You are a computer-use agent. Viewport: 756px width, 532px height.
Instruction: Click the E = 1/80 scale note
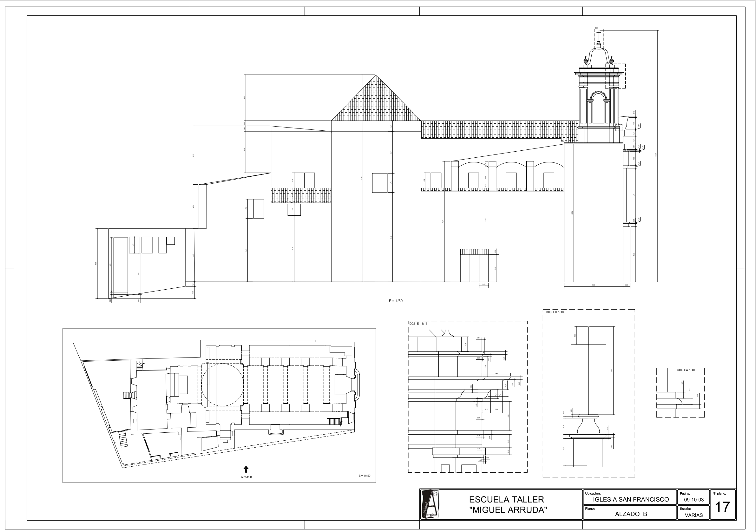coord(396,301)
